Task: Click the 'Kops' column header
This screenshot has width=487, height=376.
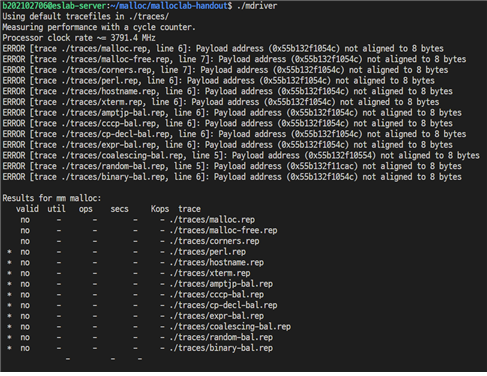Action: 160,209
